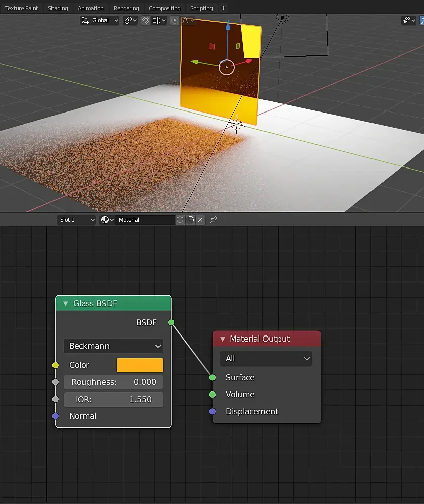Image resolution: width=424 pixels, height=504 pixels.
Task: Switch to the Compositing workspace tab
Action: (165, 8)
